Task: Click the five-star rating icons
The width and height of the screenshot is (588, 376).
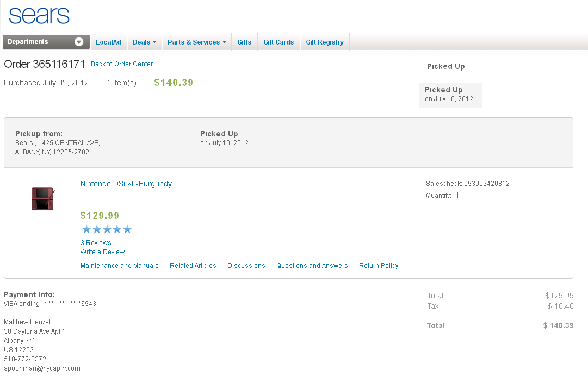Action: (107, 229)
